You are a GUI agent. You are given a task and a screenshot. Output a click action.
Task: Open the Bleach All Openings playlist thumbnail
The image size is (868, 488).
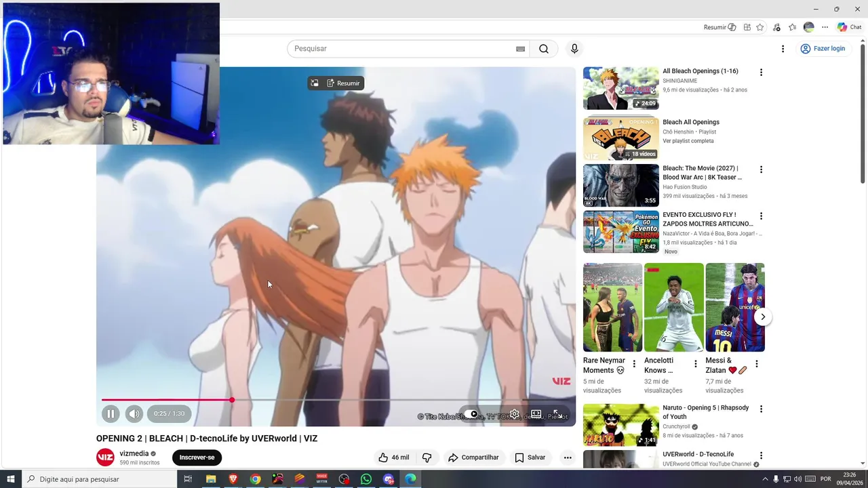coord(620,139)
